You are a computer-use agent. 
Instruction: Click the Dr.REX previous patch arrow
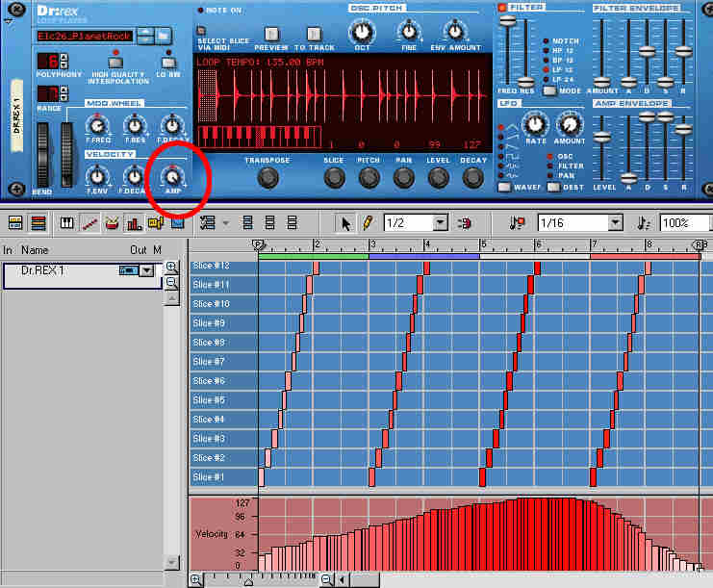tap(146, 32)
